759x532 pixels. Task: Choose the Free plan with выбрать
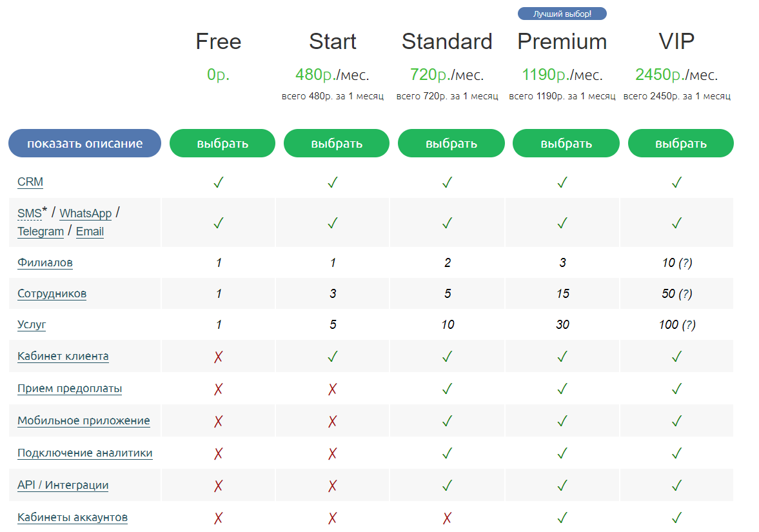click(222, 143)
